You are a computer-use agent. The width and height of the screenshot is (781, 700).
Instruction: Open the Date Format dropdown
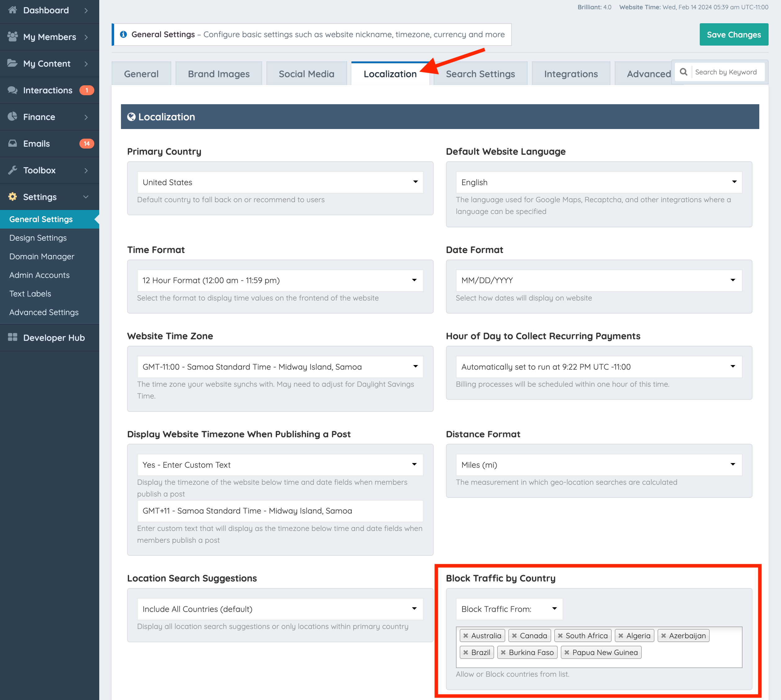point(598,280)
